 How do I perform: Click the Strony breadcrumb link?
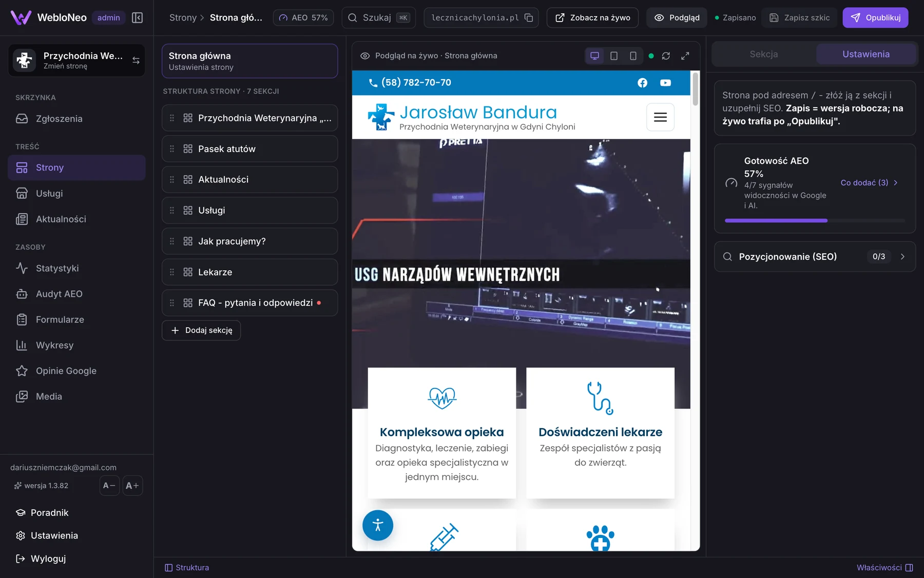click(x=183, y=17)
